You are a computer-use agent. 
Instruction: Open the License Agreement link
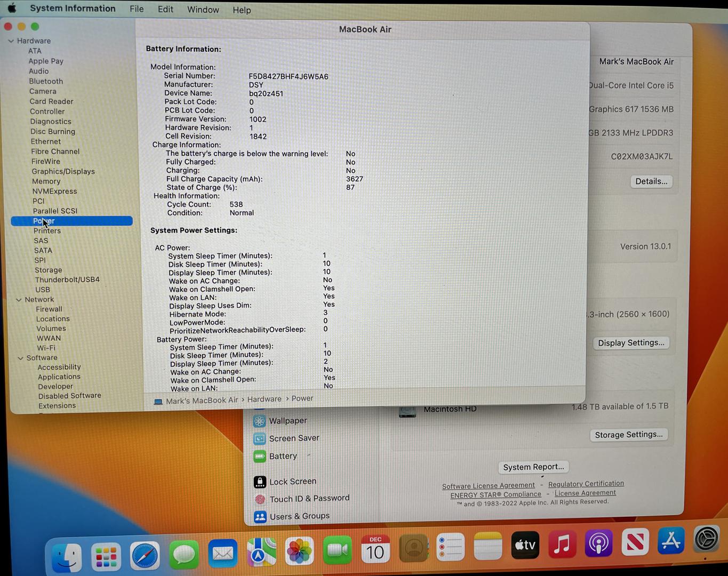click(585, 493)
